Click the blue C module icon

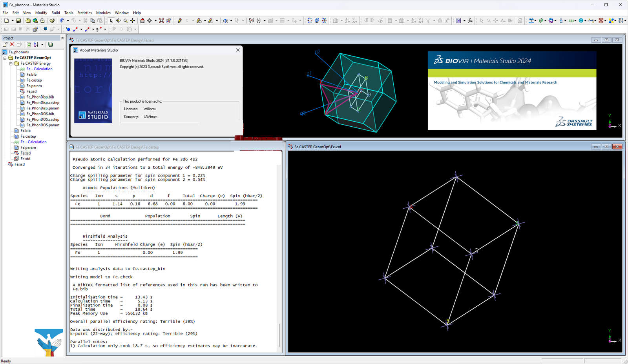(x=581, y=20)
